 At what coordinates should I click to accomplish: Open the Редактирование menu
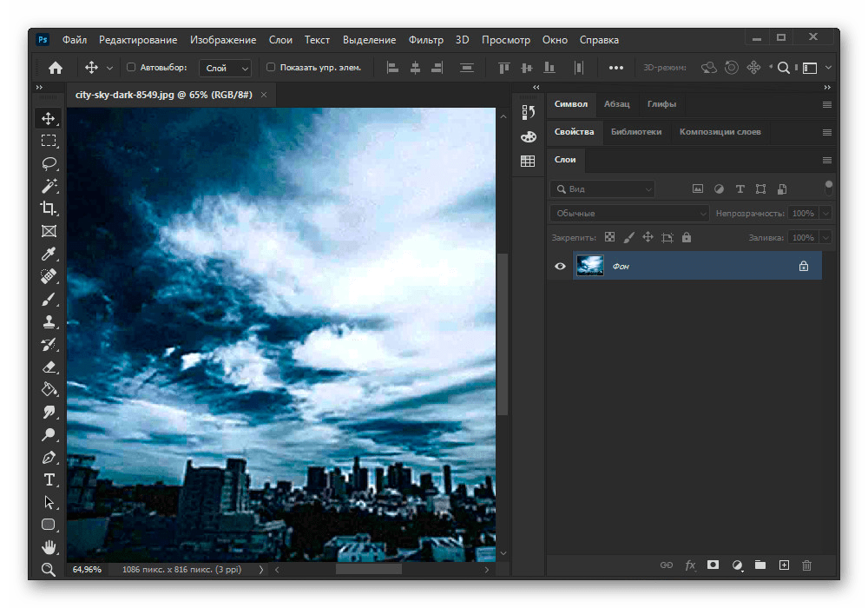coord(138,40)
